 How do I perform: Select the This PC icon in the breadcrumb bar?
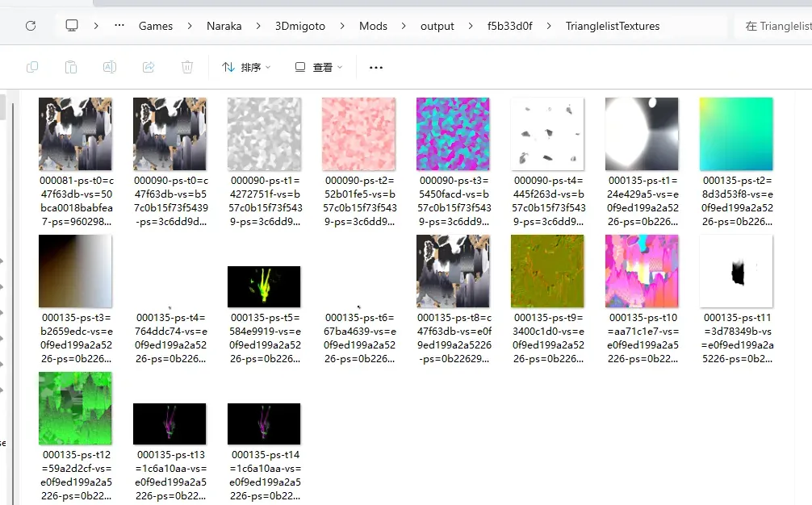[72, 25]
